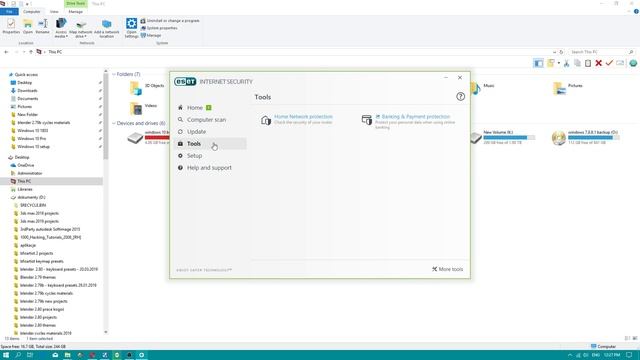Screen dimensions: 640x360
Task: Click the Paste clipboard toolbar icon
Action: pyautogui.click(x=588, y=63)
